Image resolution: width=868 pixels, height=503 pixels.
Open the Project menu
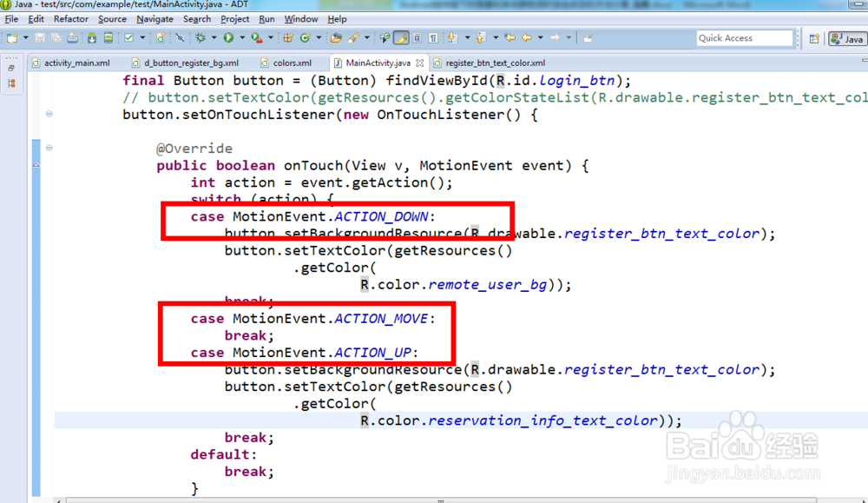(234, 19)
